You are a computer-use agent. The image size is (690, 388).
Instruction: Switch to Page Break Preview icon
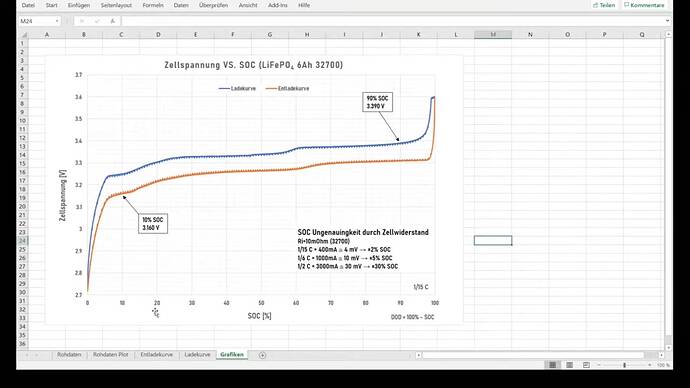pos(586,365)
